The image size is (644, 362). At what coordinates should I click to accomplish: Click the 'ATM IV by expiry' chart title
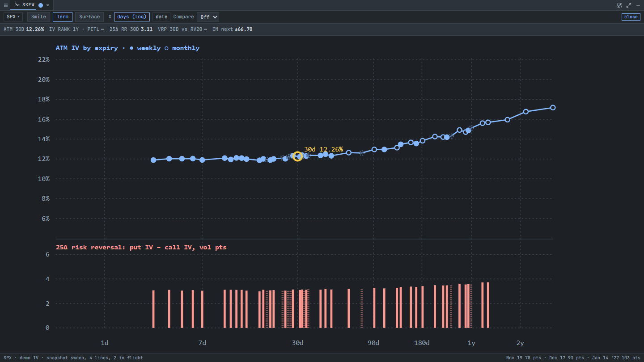(87, 48)
